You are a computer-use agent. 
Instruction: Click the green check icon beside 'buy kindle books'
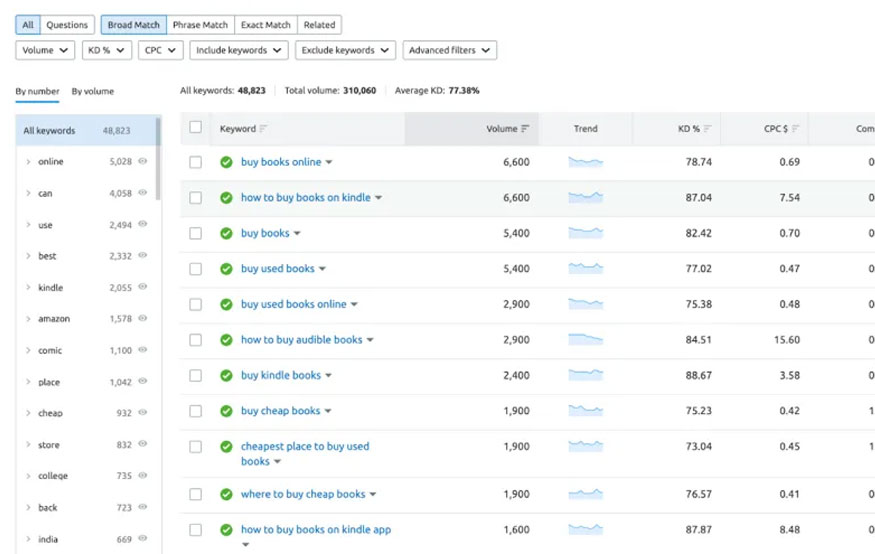(x=226, y=375)
